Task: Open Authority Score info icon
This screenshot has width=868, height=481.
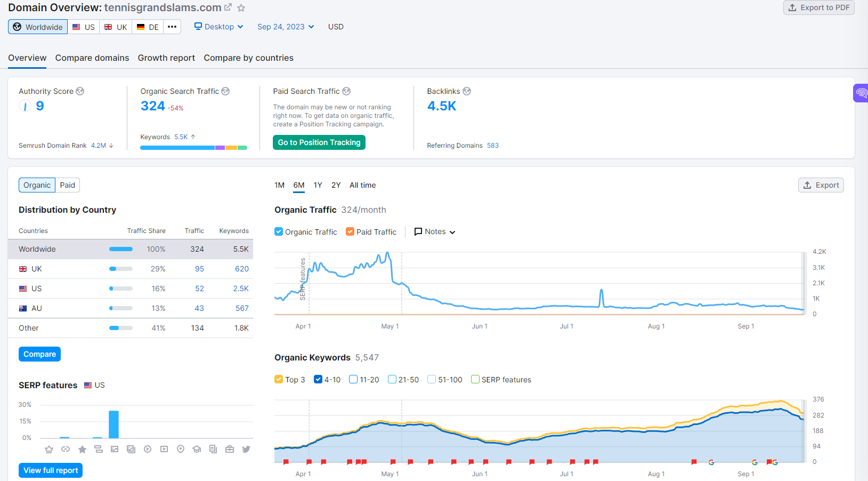Action: (x=80, y=91)
